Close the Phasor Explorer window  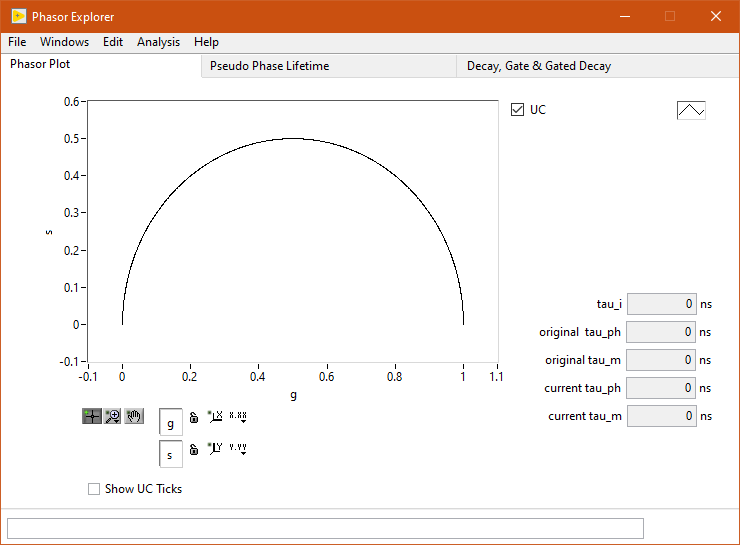[715, 17]
